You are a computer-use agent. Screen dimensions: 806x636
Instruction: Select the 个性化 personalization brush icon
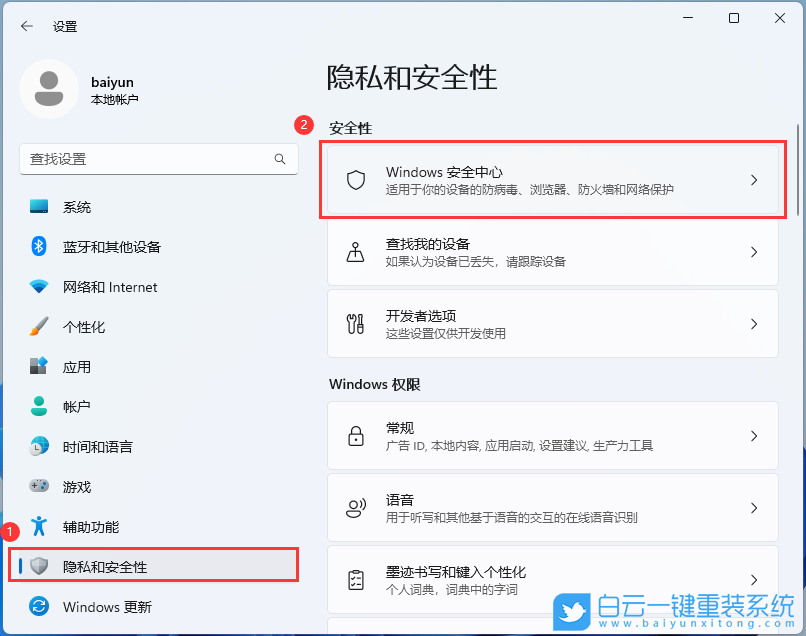[37, 327]
